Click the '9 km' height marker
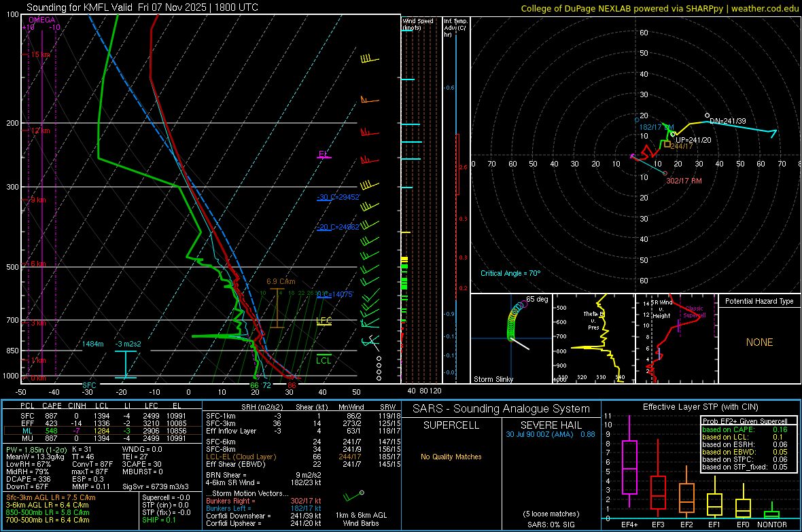 coord(38,200)
